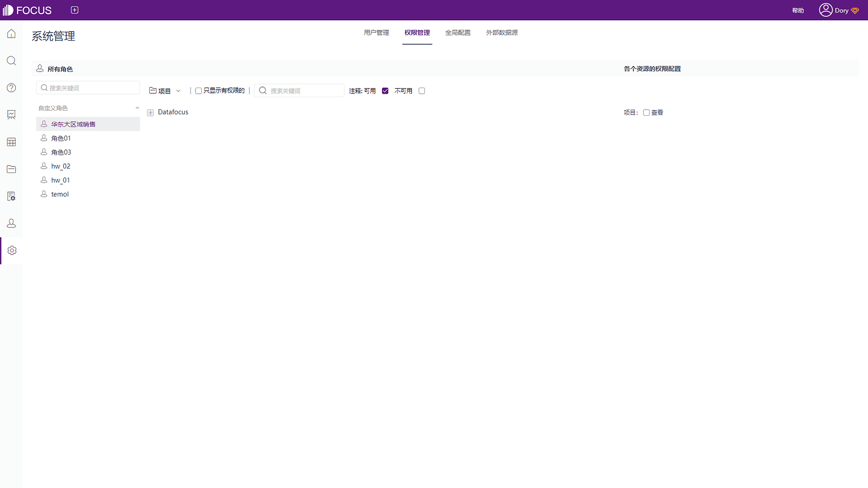The width and height of the screenshot is (868, 488).
Task: Click the plus icon beside FOCUS logo
Action: point(75,10)
